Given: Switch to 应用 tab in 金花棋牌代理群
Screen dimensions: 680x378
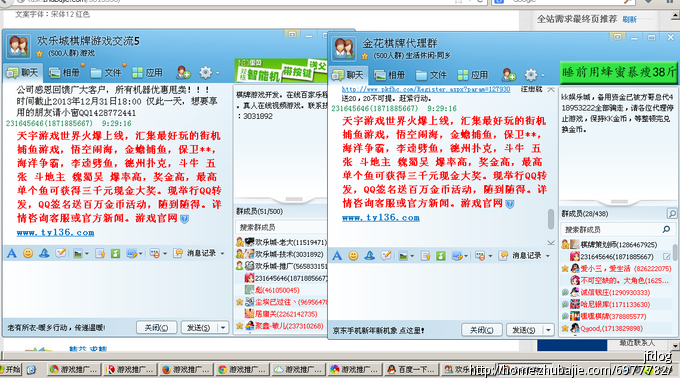Looking at the screenshot, I should tap(473, 75).
